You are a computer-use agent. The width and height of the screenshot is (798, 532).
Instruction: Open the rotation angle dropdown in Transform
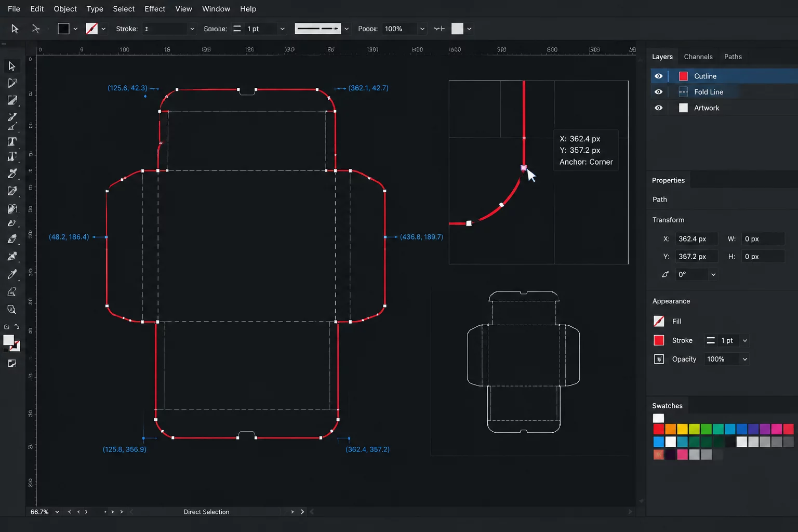point(713,274)
